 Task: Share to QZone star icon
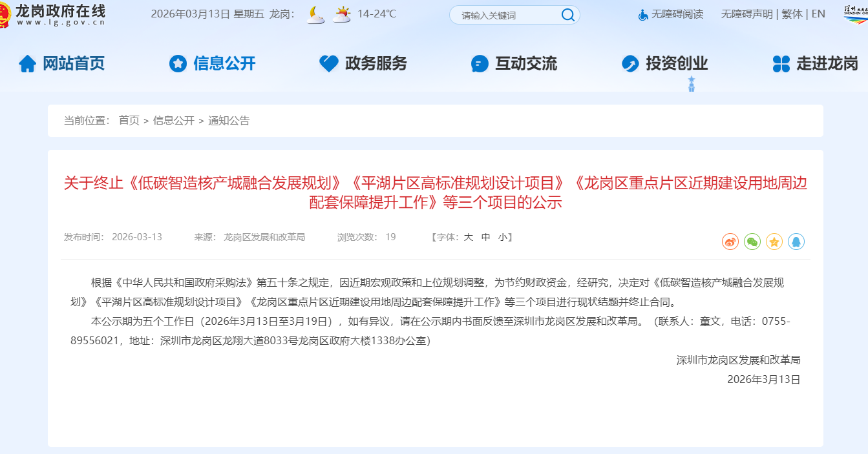click(x=774, y=242)
